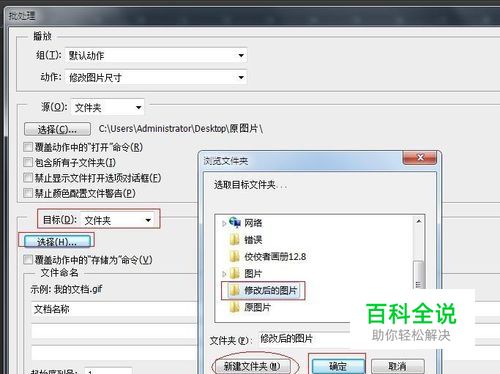Open the 目标(D) destination dropdown

click(117, 220)
